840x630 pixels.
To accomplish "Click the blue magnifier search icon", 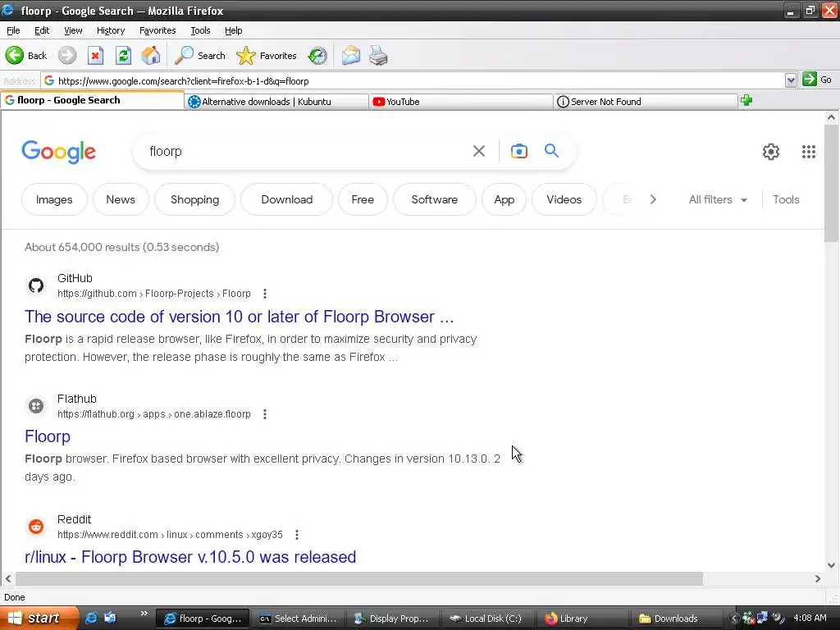I will pos(551,151).
